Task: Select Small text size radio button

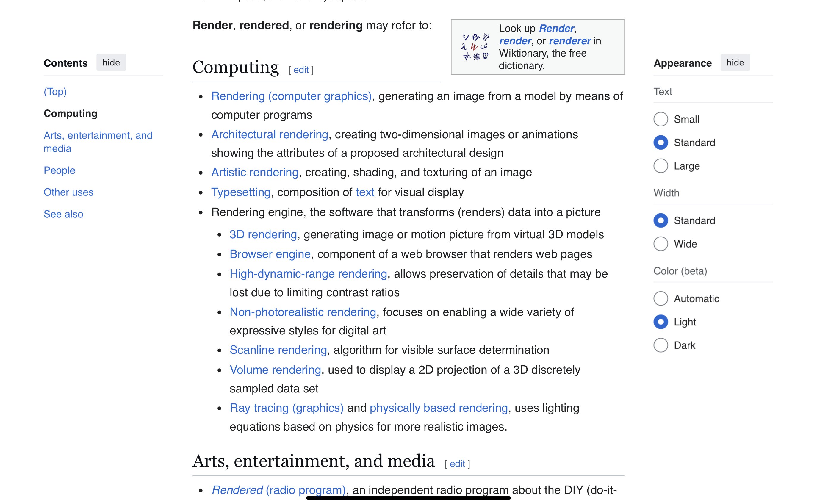Action: coord(661,119)
